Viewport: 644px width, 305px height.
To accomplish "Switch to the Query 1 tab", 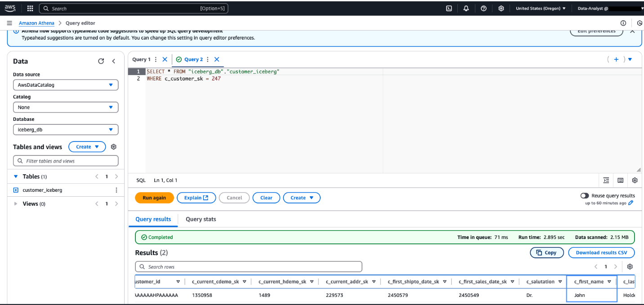I will tap(141, 59).
